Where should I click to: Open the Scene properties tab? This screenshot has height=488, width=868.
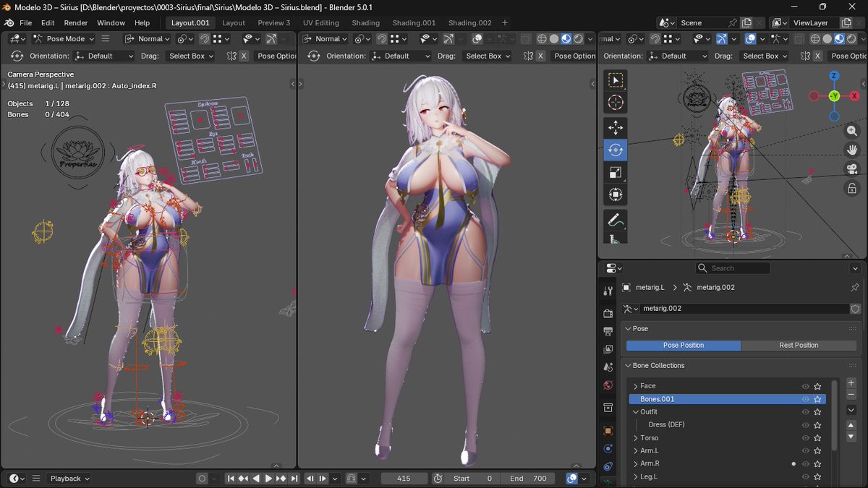coord(608,367)
